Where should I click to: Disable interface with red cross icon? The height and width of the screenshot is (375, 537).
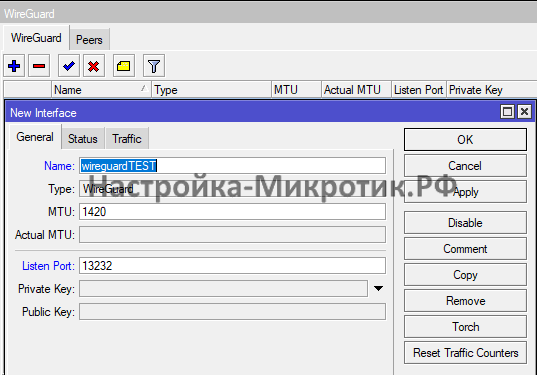[x=94, y=66]
